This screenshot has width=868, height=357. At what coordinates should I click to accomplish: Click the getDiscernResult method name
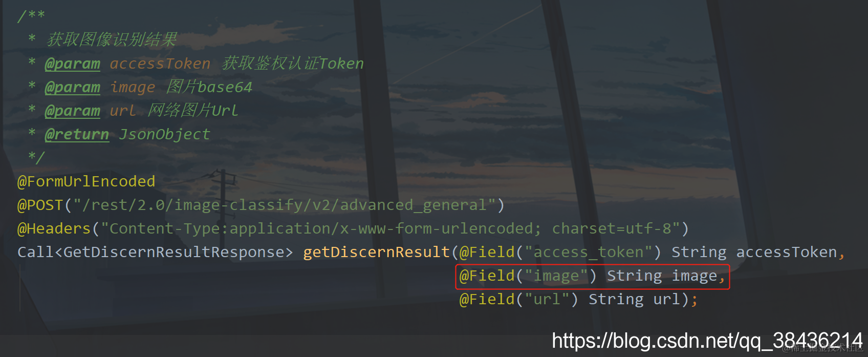pos(377,252)
